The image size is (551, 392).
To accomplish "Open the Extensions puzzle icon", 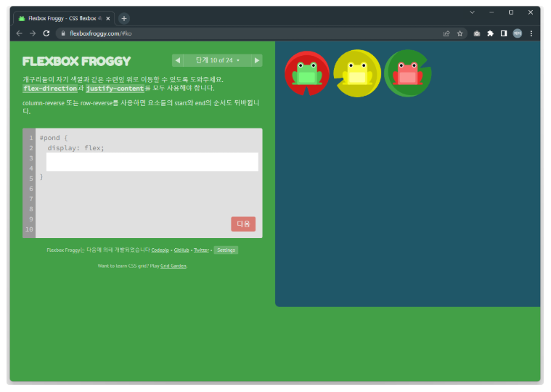I will pos(490,33).
